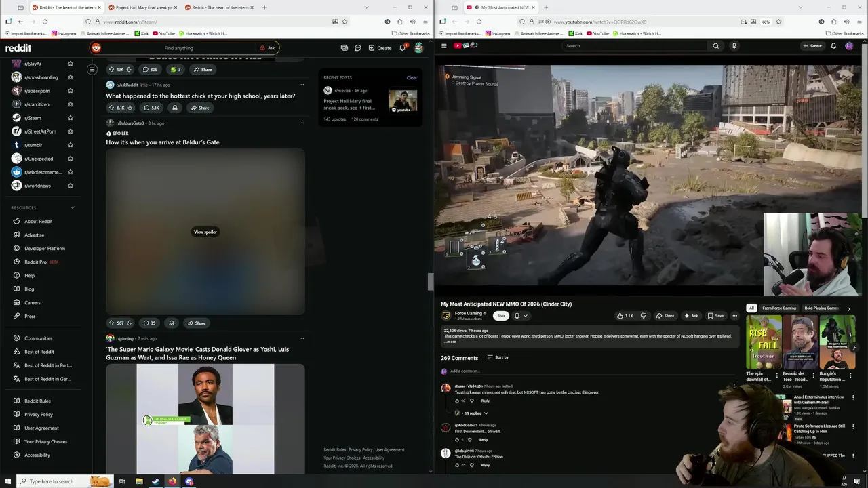The height and width of the screenshot is (488, 868).
Task: Open YouTube guide hamburger menu
Action: pos(444,46)
